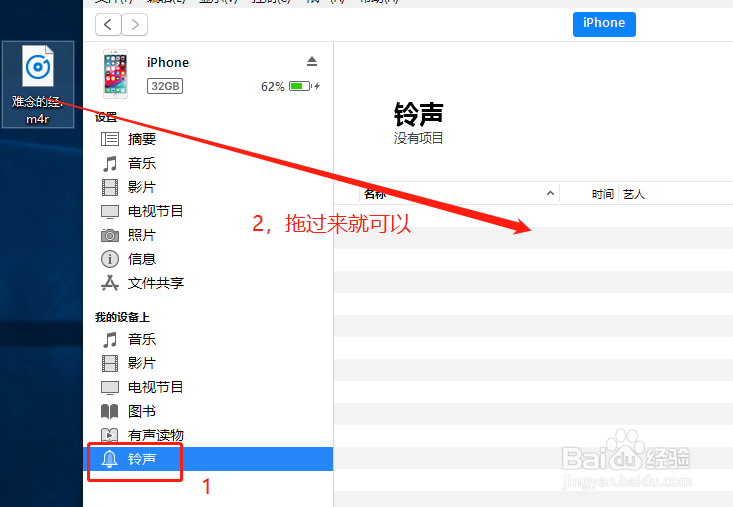Click the info circle icon beside 信息

point(110,259)
